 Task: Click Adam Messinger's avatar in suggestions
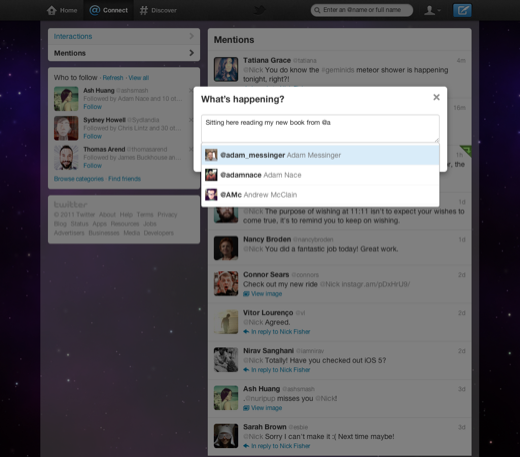pyautogui.click(x=211, y=155)
